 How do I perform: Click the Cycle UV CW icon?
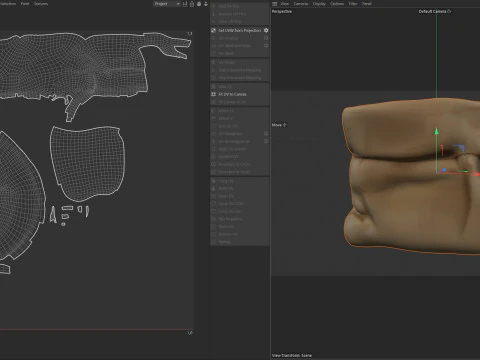[x=214, y=211]
